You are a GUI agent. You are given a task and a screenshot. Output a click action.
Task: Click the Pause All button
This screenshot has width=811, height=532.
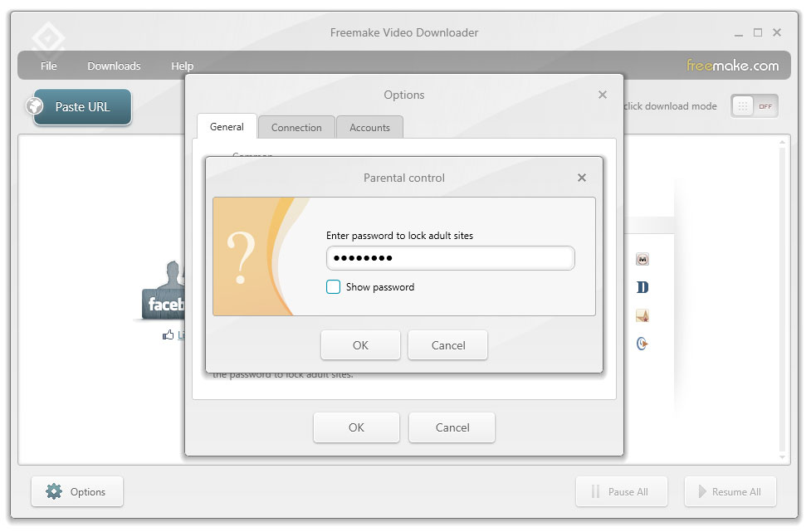pos(621,491)
